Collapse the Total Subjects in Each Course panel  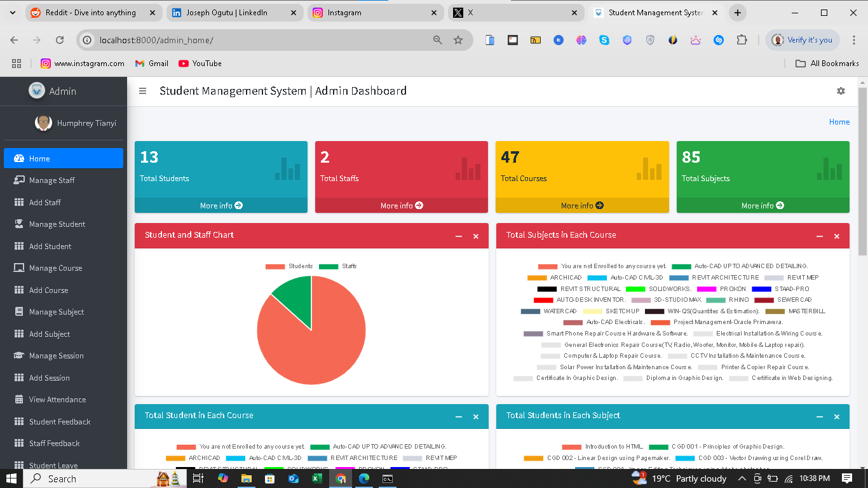click(x=819, y=236)
